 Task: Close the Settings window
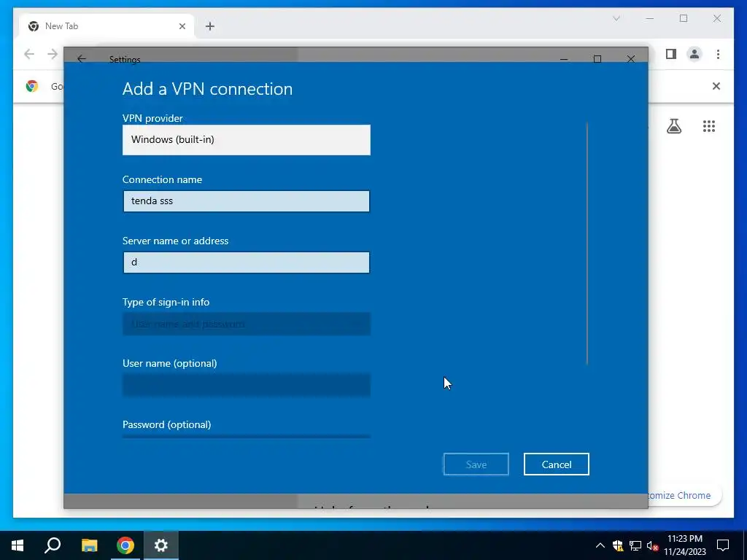[631, 58]
